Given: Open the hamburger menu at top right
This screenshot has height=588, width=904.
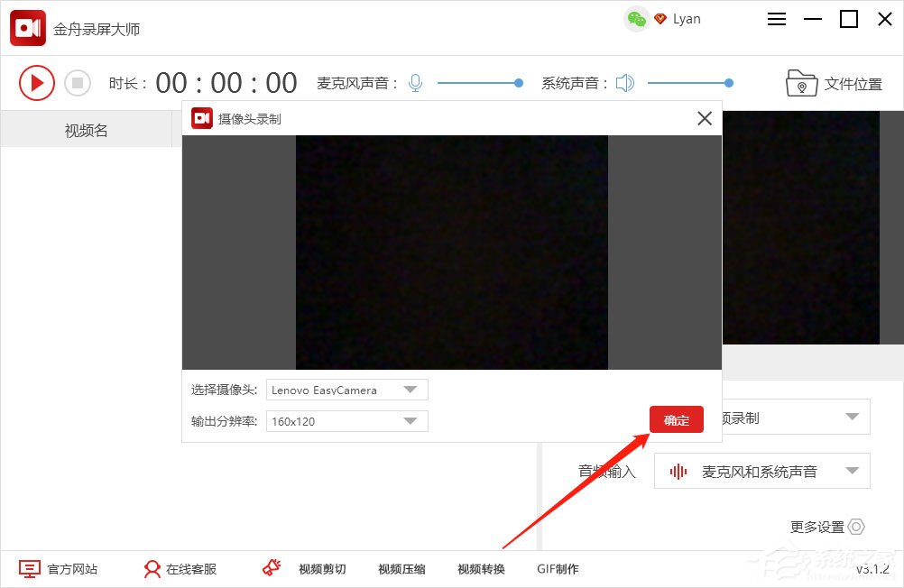Looking at the screenshot, I should point(776,18).
